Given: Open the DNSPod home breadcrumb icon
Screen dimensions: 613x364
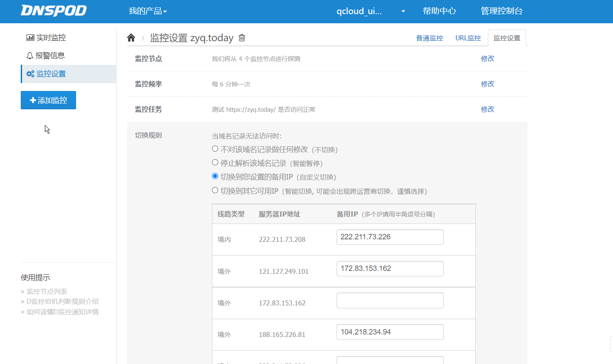Looking at the screenshot, I should [x=131, y=37].
